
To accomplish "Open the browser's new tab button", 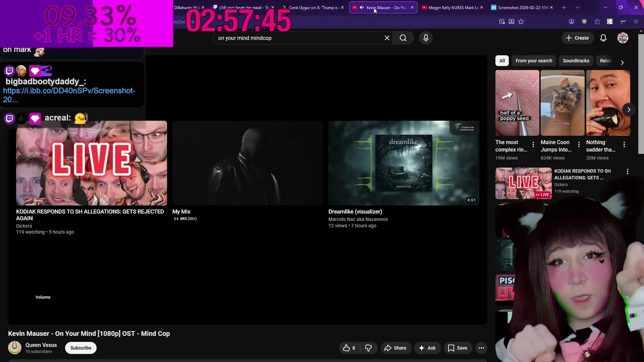I will (563, 8).
